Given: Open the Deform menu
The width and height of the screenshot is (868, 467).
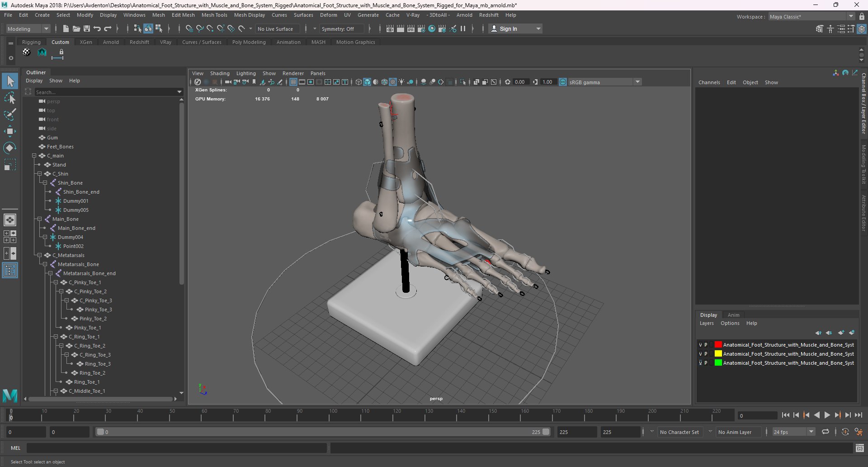Looking at the screenshot, I should 329,15.
